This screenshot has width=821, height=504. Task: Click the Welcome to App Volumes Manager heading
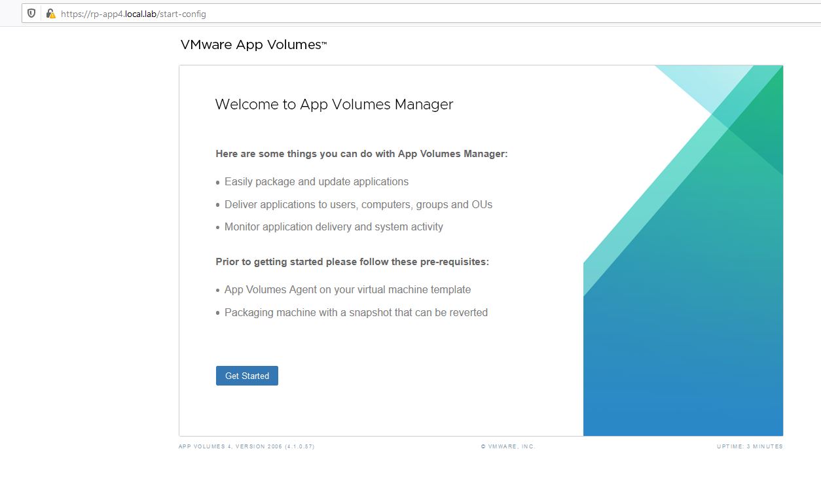click(x=334, y=104)
